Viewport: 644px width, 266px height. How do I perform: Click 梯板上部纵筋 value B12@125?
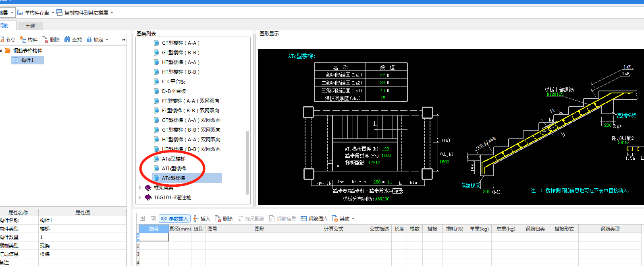pos(555,95)
